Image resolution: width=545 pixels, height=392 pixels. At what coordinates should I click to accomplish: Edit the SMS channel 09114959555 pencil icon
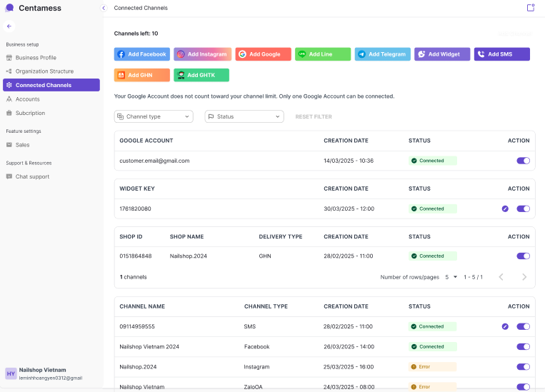505,326
